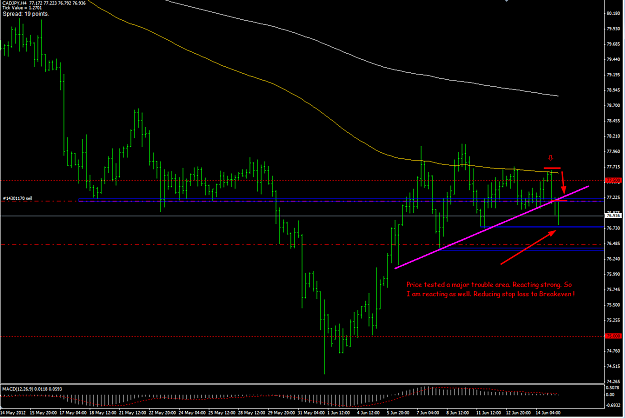Click the MACD(12,26,9) indicator label
The image size is (625, 418).
point(32,389)
